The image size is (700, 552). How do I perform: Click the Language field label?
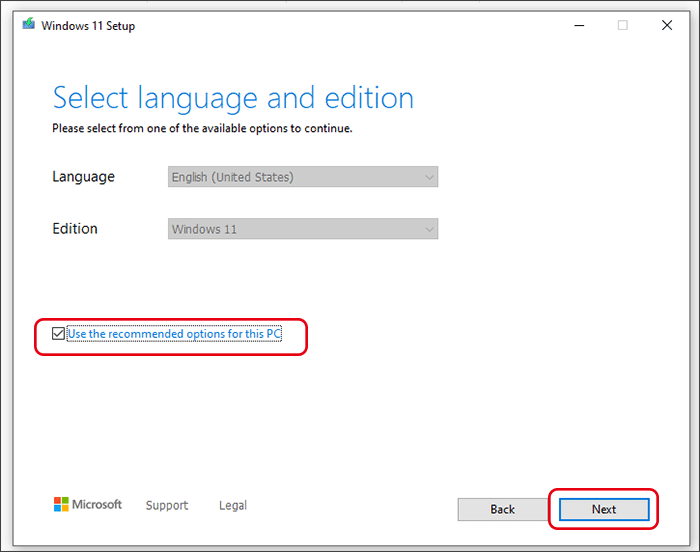pyautogui.click(x=83, y=177)
